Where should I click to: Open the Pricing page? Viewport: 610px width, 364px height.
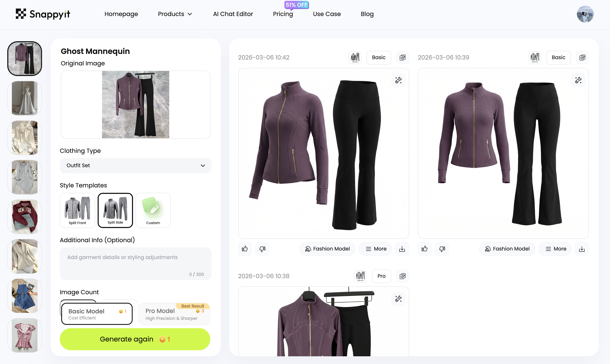pos(283,14)
